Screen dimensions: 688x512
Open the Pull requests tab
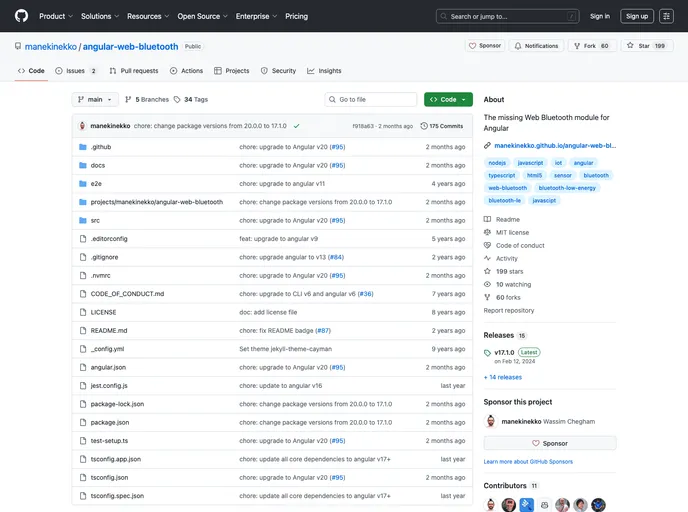134,71
